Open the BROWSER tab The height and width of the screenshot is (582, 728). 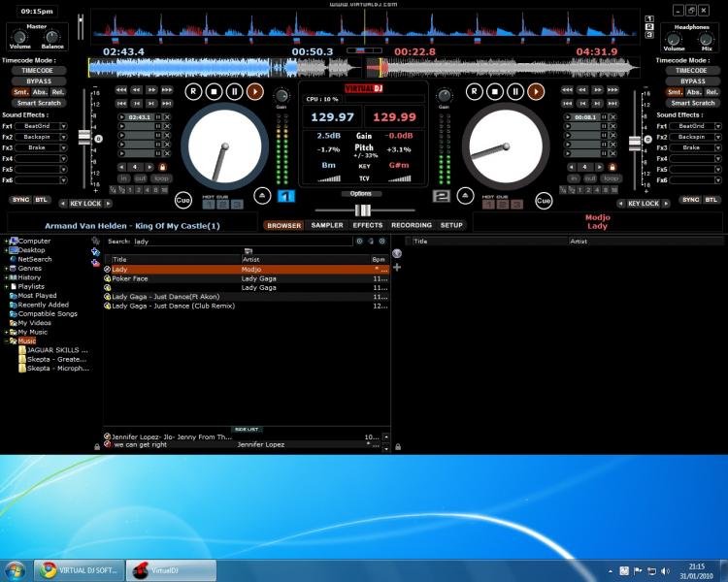click(283, 226)
